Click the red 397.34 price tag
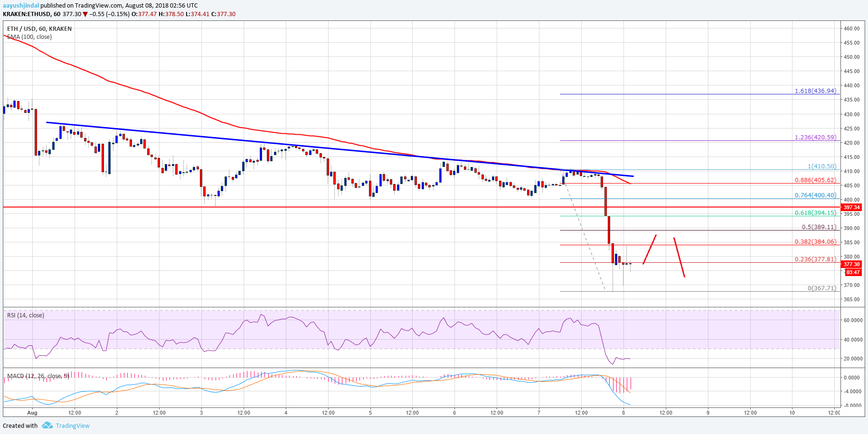The image size is (868, 434). pos(851,207)
